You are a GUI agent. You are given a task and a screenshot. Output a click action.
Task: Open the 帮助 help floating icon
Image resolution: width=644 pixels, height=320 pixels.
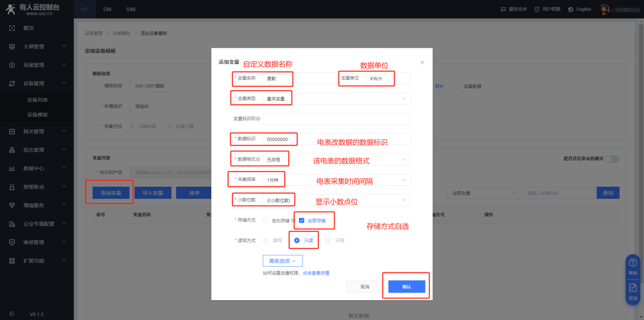pyautogui.click(x=633, y=266)
